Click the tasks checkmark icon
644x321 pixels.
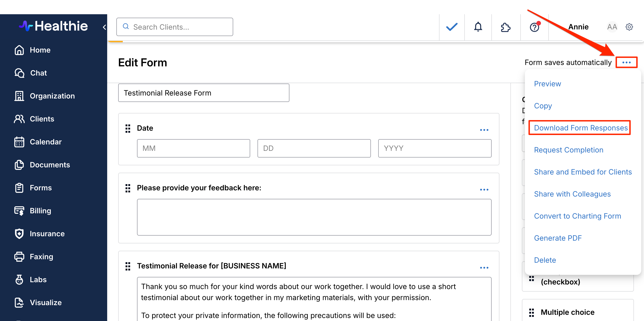pos(451,27)
